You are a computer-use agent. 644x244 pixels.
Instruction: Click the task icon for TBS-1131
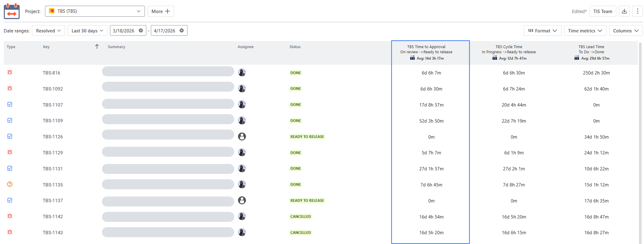[10, 168]
